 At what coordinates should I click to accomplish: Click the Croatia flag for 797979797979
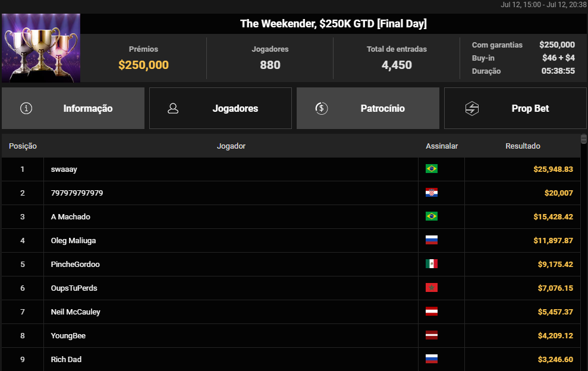431,193
